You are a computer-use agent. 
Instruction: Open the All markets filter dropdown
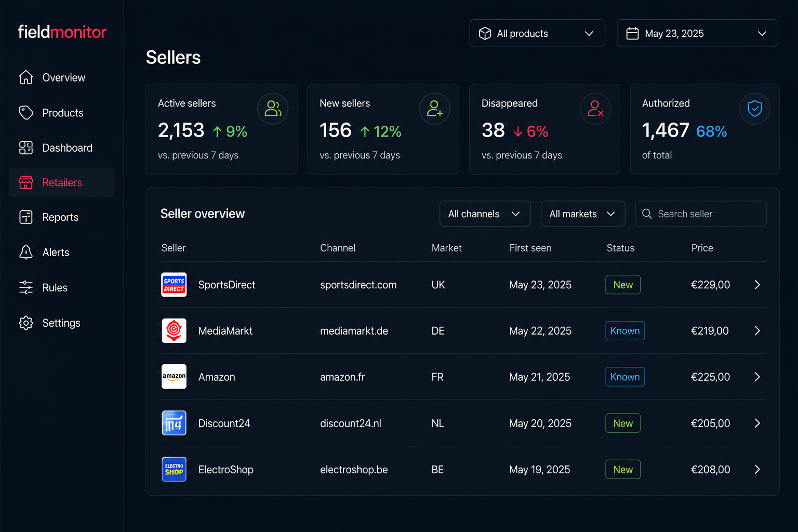[x=583, y=214]
